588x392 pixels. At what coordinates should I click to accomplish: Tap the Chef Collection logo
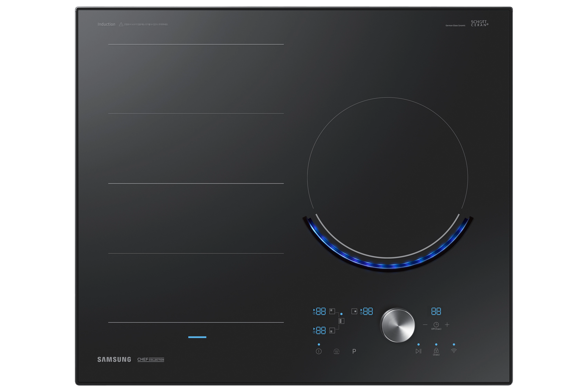151,359
